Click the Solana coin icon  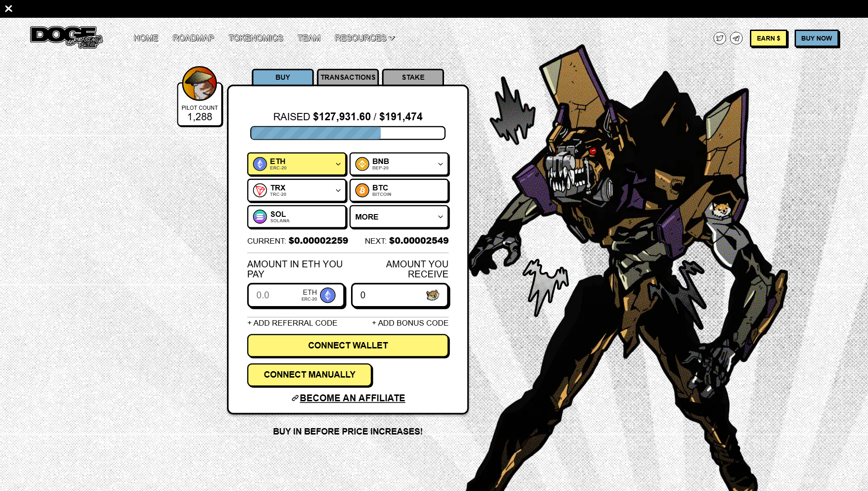260,217
